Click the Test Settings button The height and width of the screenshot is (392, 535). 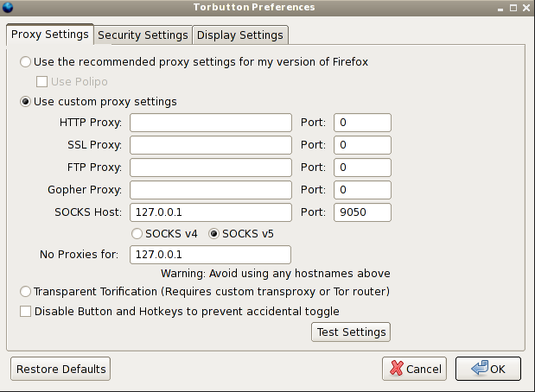point(351,332)
